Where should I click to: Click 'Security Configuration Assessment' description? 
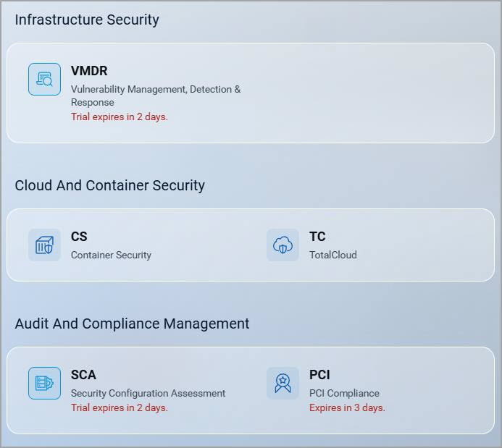(148, 393)
